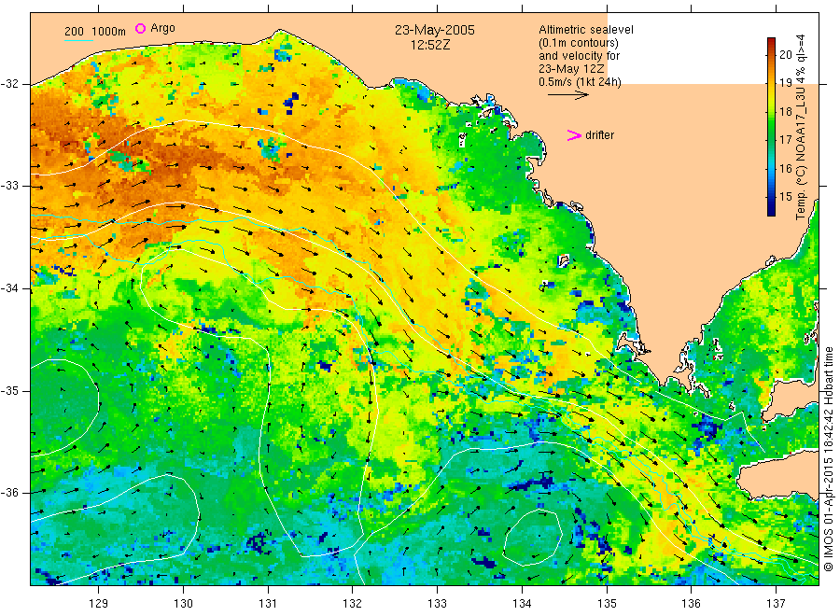The height and width of the screenshot is (616, 840).
Task: Click the vertical 'Temp. (°C) NOAA17_L3U' label
Action: 801,127
